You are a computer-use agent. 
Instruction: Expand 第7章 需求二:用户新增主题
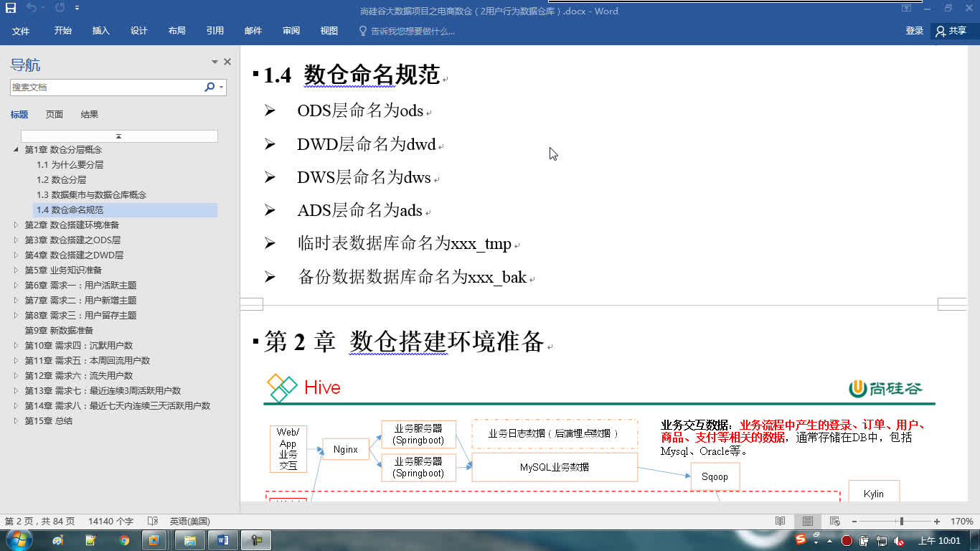tap(16, 300)
